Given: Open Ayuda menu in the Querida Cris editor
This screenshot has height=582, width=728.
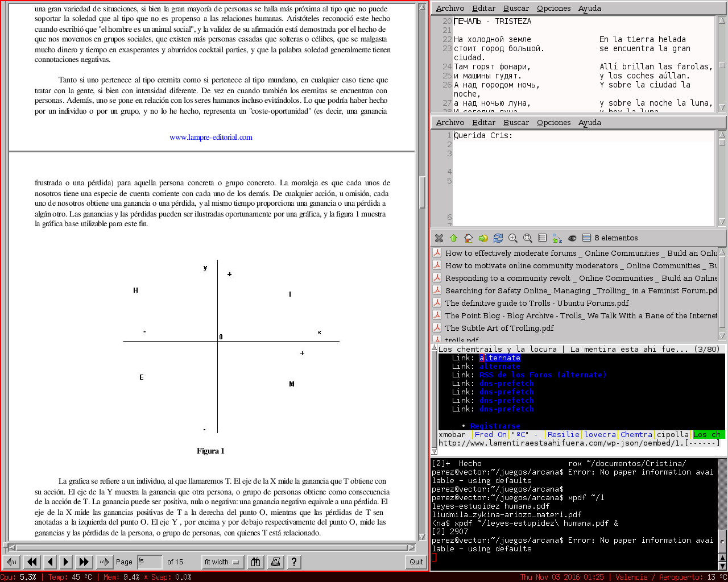Looking at the screenshot, I should [x=589, y=123].
